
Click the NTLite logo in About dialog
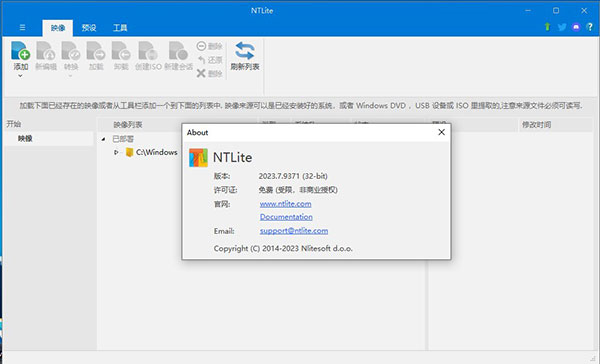[x=198, y=158]
